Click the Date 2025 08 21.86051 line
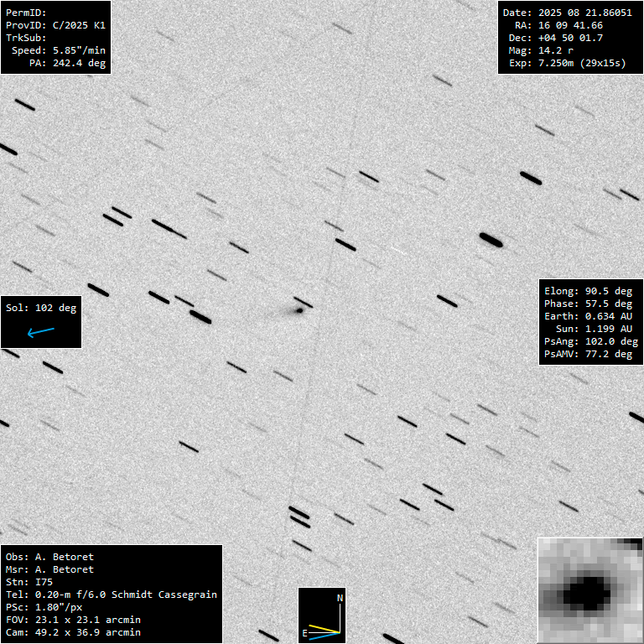The image size is (644, 644). click(x=568, y=13)
